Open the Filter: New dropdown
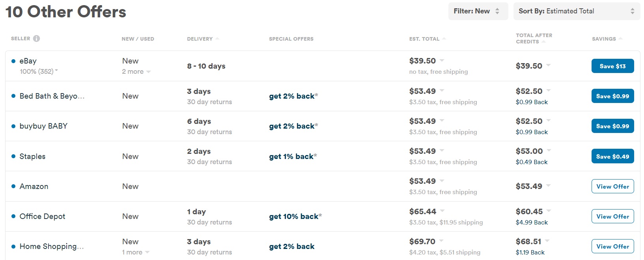Image resolution: width=644 pixels, height=260 pixels. [478, 11]
